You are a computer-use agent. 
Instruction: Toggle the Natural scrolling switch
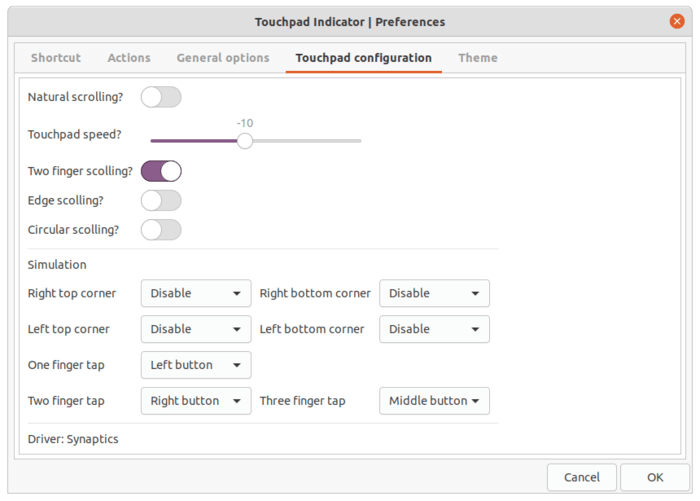tap(161, 97)
